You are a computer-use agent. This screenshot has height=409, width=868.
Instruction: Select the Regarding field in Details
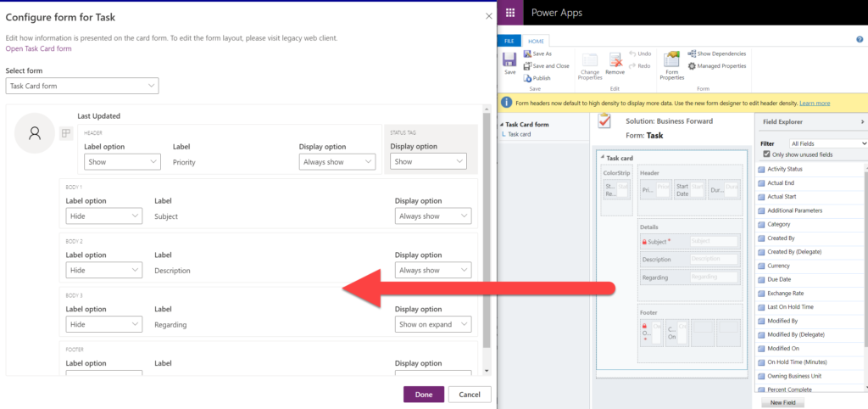689,277
